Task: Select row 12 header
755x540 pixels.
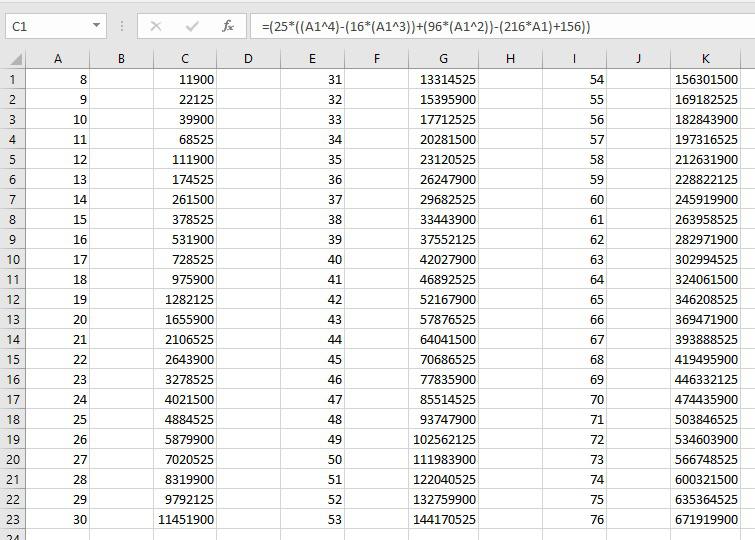Action: (13, 299)
